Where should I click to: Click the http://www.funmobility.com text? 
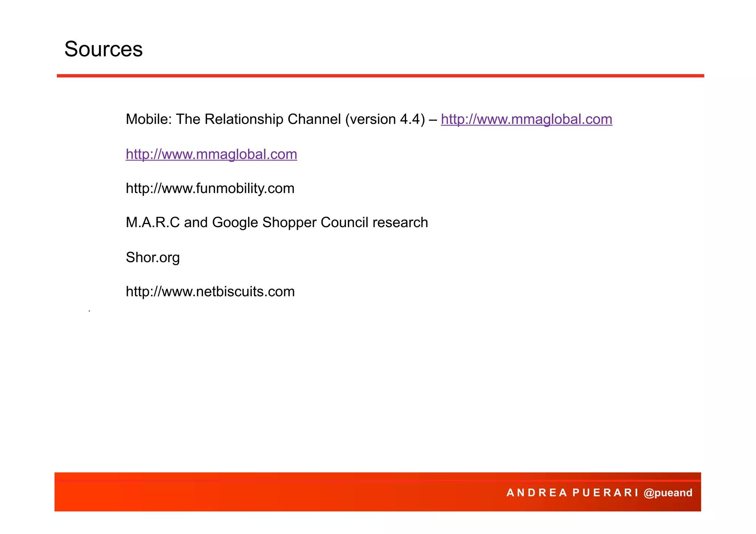click(x=210, y=189)
